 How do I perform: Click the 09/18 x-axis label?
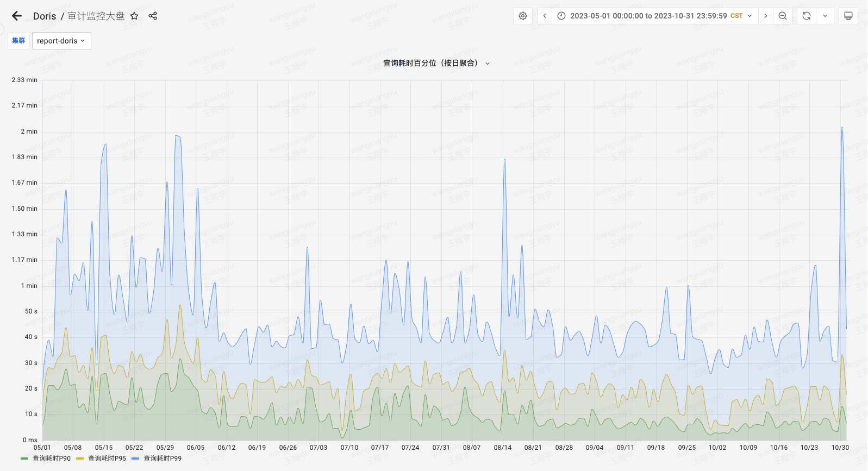pos(656,448)
